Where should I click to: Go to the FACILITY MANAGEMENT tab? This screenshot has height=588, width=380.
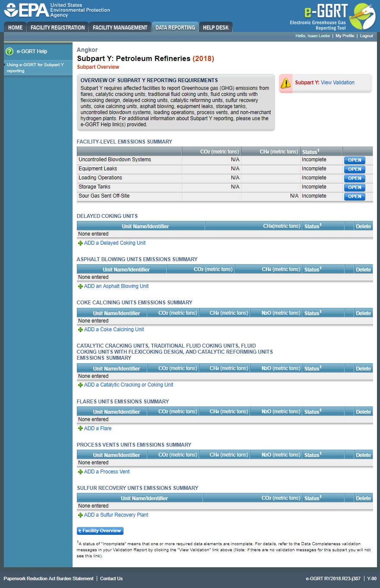pos(120,27)
